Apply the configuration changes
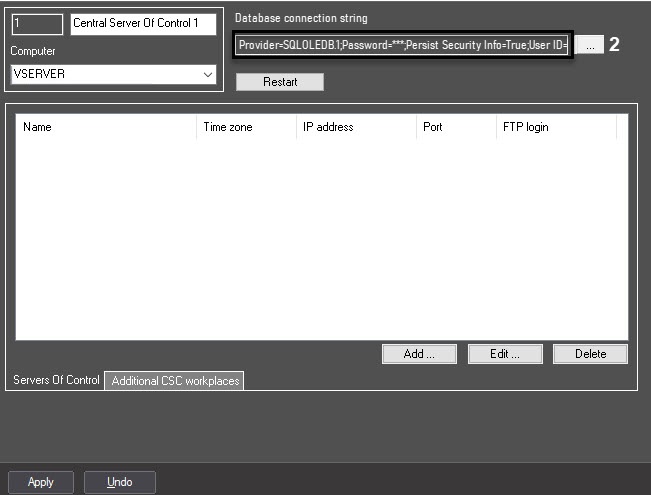The height and width of the screenshot is (495, 651). tap(41, 482)
